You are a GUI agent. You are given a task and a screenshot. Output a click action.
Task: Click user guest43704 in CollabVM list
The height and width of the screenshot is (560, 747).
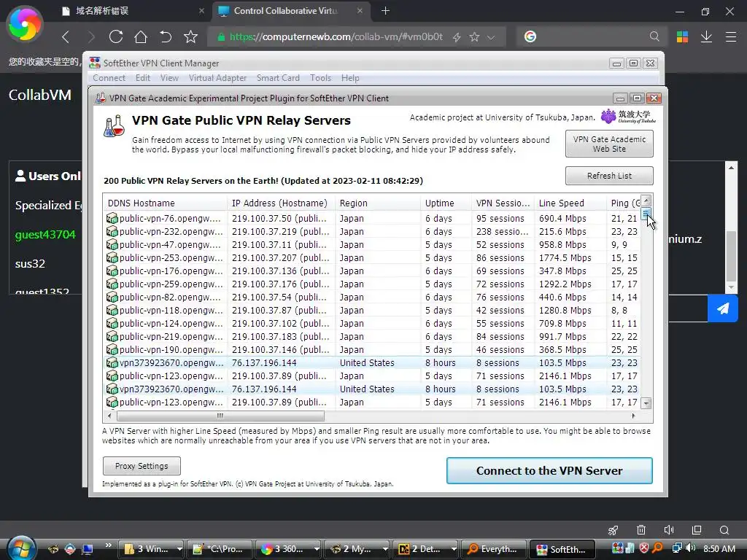point(45,235)
